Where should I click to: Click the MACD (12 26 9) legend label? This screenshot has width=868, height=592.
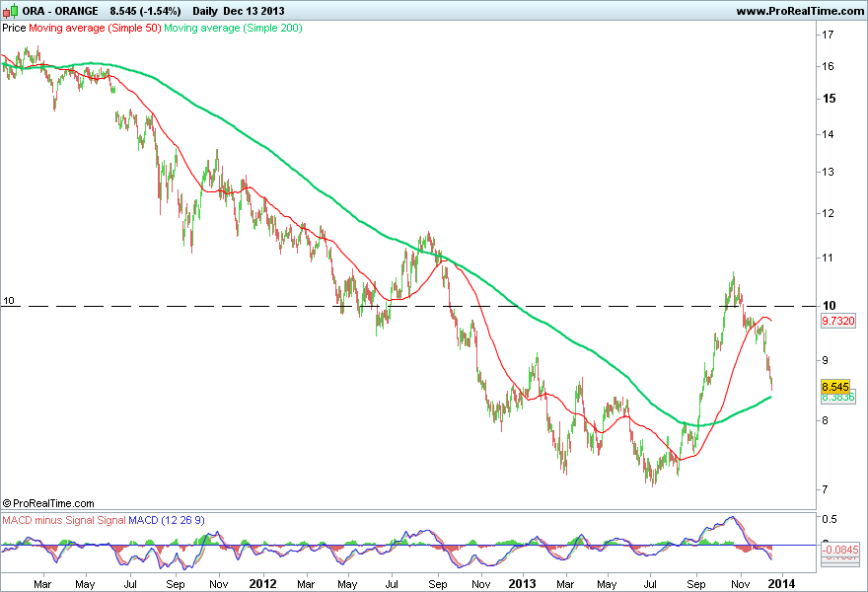point(166,520)
